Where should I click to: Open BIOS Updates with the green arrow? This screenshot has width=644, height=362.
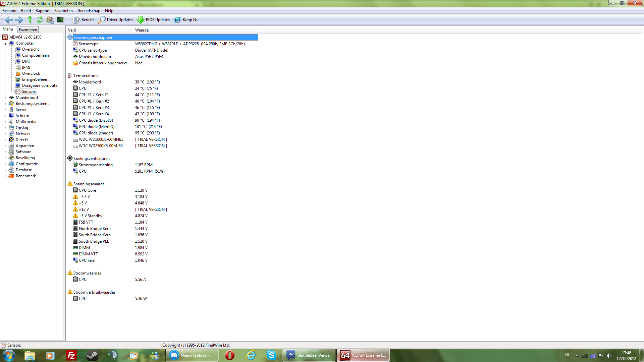pyautogui.click(x=154, y=20)
